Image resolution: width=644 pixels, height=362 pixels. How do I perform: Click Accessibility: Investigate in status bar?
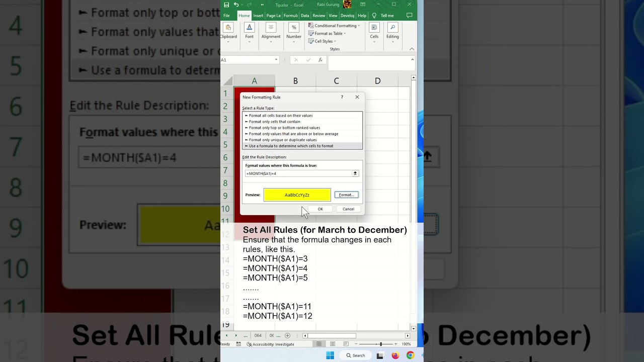pyautogui.click(x=271, y=344)
